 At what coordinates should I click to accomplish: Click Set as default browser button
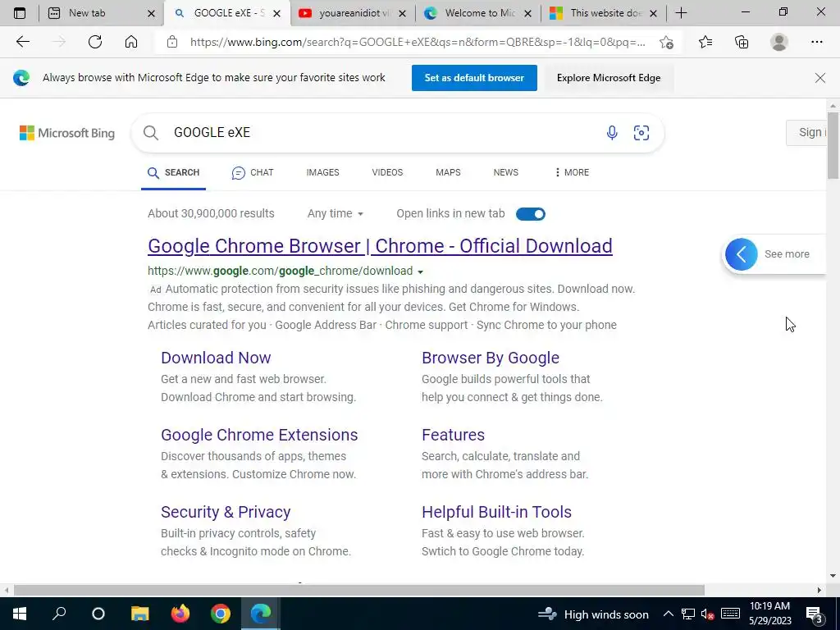474,78
